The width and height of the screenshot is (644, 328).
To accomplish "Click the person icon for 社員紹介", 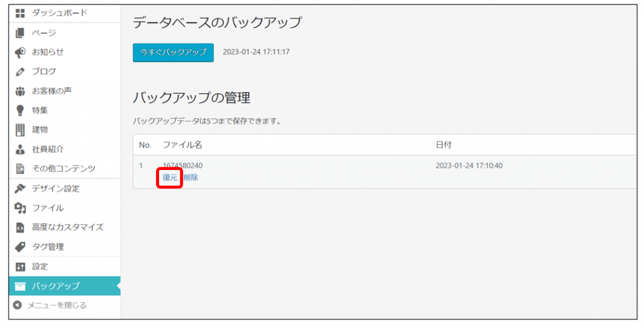I will (19, 150).
